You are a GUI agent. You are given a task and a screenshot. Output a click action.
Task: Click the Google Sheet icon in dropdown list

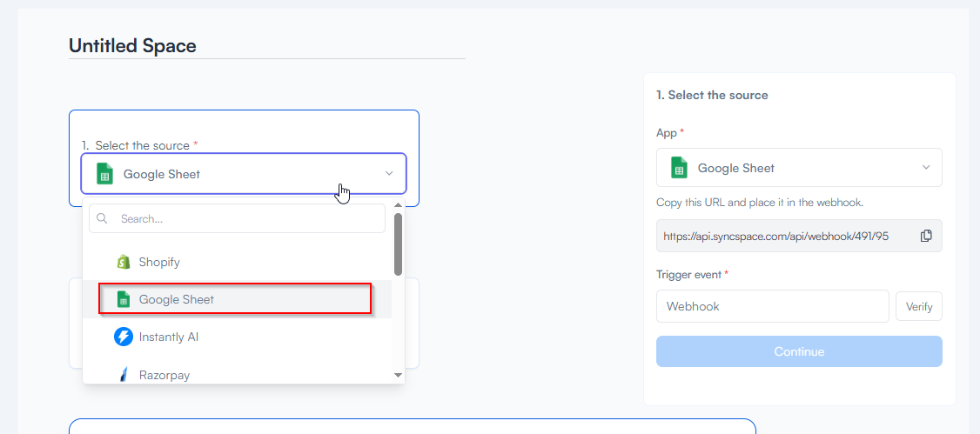coord(124,299)
